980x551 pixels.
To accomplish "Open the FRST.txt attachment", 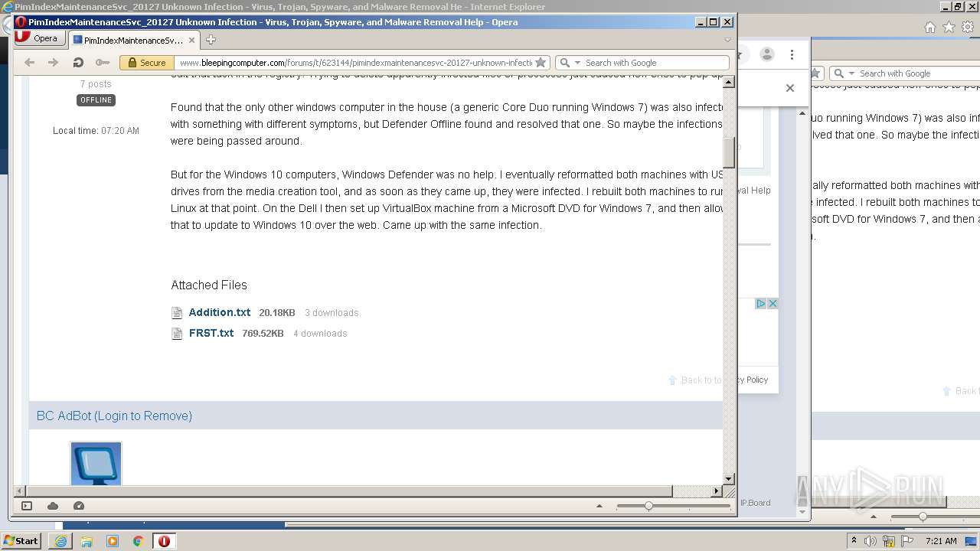I will [x=211, y=333].
